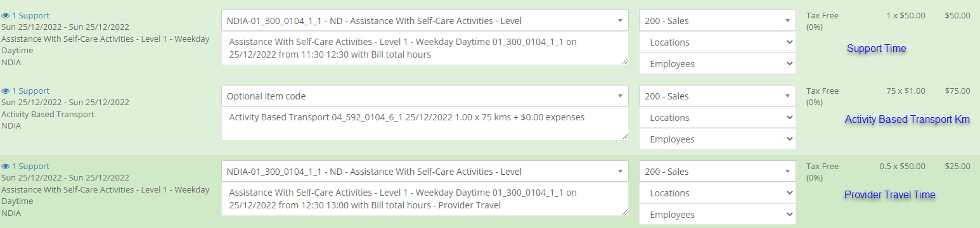980x228 pixels.
Task: Expand the third row's NDIA item code dropdown
Action: (x=425, y=172)
